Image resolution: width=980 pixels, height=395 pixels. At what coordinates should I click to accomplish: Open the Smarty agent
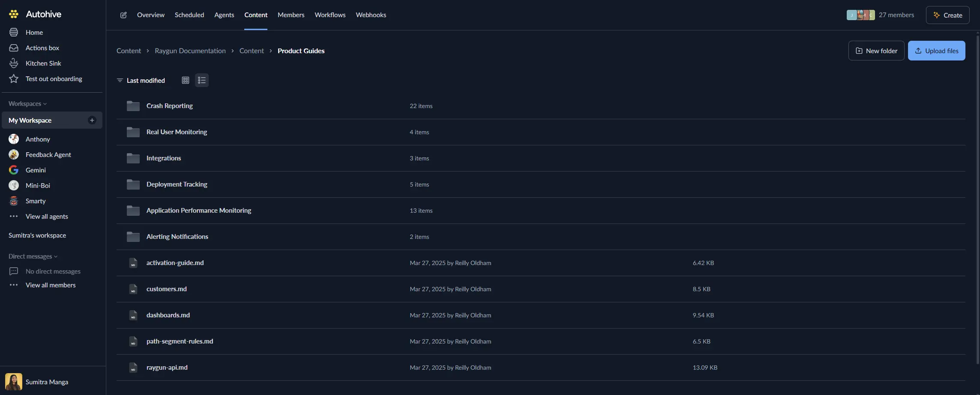pos(36,201)
